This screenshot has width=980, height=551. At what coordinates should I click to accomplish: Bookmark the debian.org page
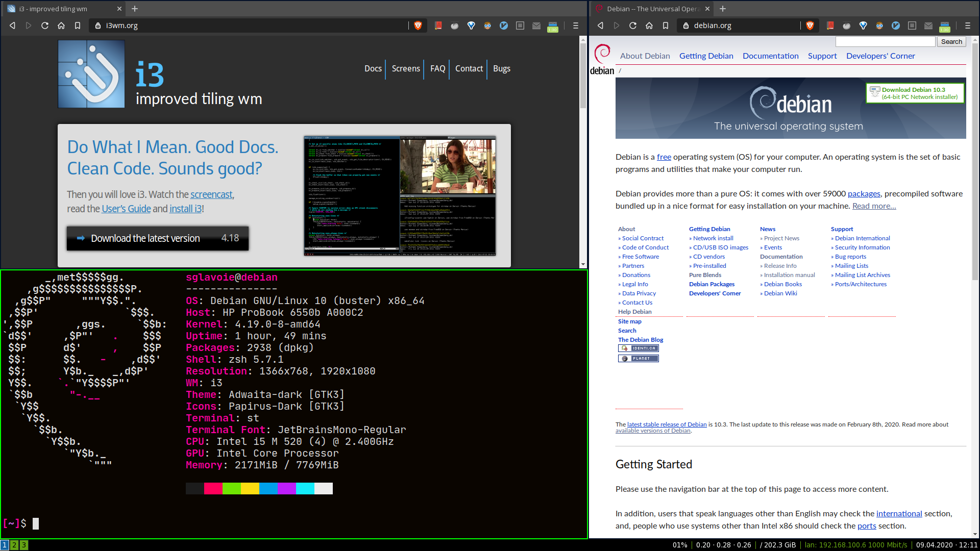666,26
